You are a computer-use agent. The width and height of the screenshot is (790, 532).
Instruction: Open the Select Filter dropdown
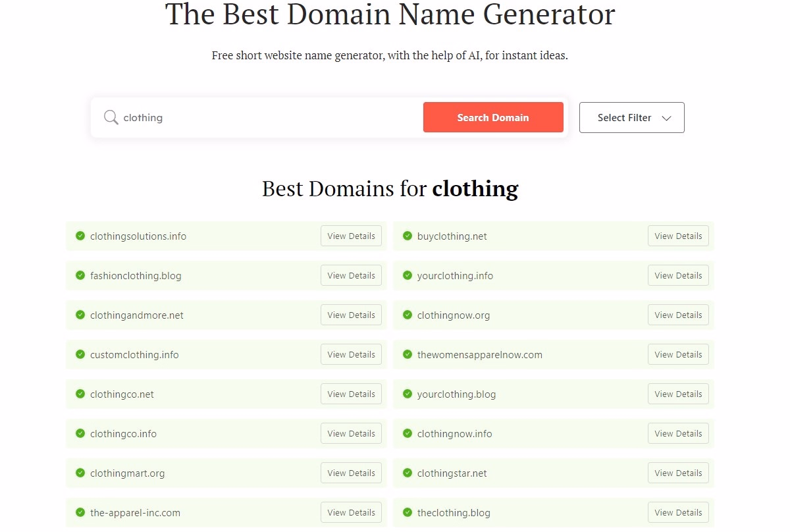(631, 117)
